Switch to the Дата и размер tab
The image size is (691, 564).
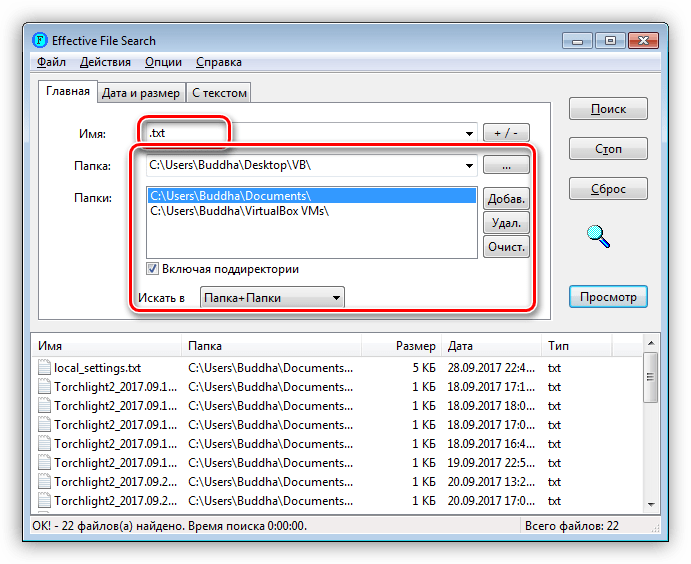tap(141, 93)
